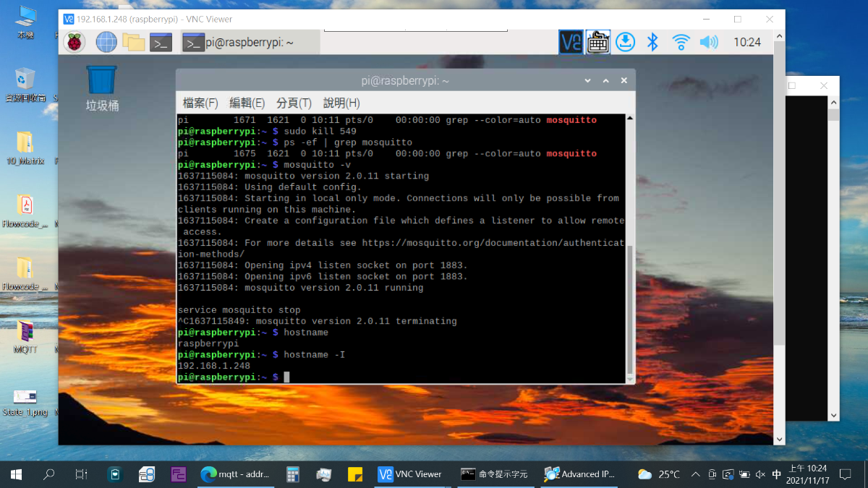Open the VNC server tray icon
The width and height of the screenshot is (868, 488).
point(571,42)
